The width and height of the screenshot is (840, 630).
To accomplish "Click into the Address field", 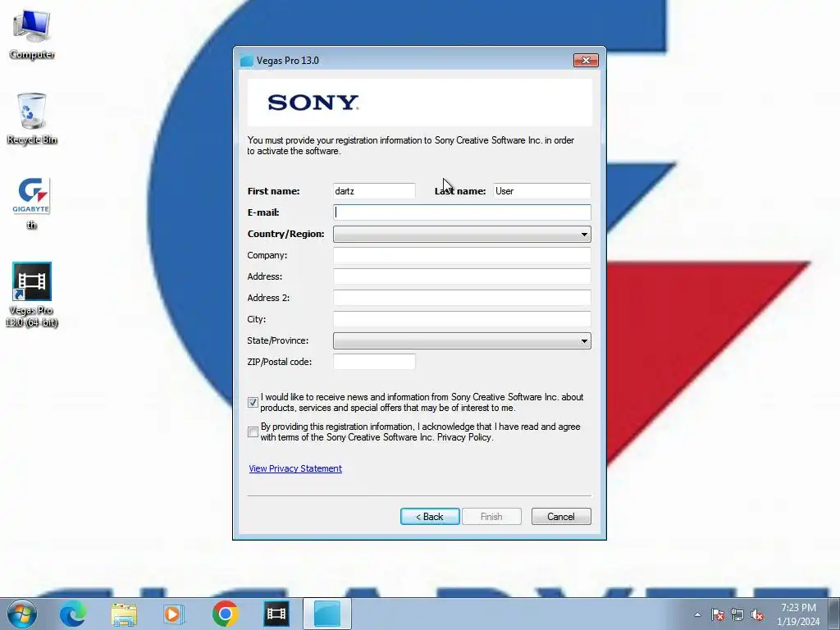I will point(462,276).
